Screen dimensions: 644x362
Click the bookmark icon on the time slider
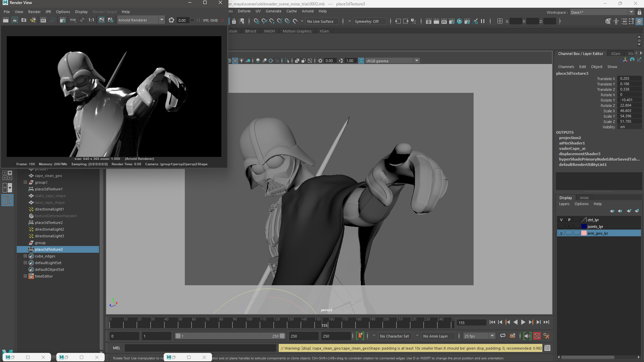coord(360,336)
